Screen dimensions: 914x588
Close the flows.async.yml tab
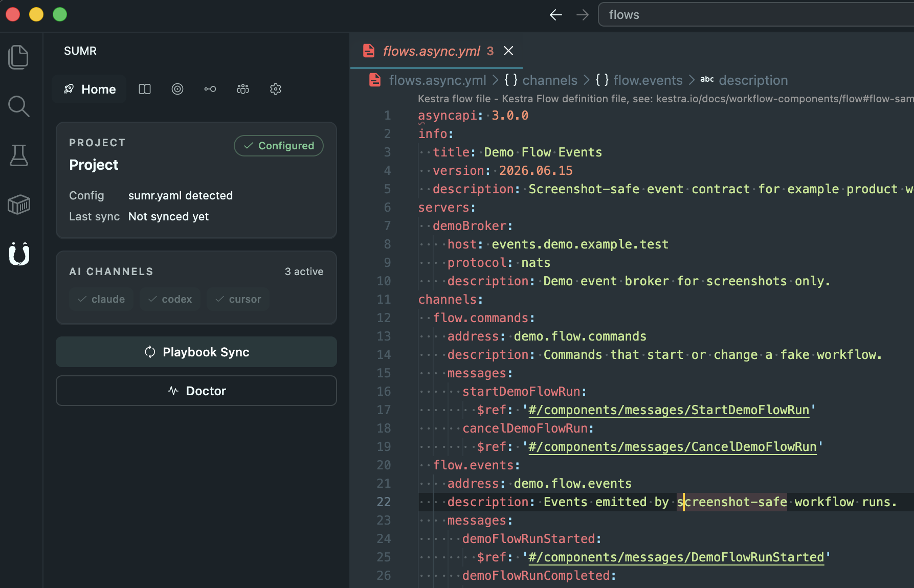508,51
